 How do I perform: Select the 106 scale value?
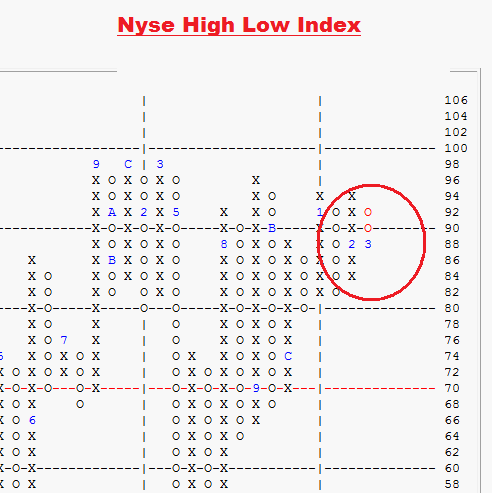(x=456, y=100)
